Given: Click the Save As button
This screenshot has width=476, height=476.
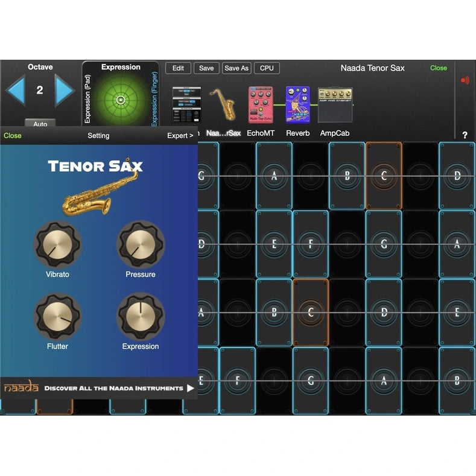Looking at the screenshot, I should (x=236, y=68).
